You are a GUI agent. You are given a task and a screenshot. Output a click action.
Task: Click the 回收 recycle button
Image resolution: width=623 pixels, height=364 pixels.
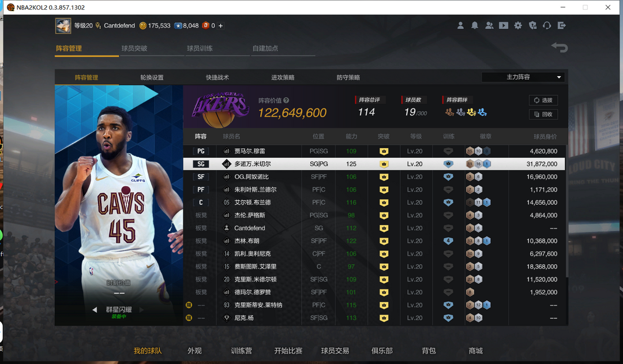(x=543, y=114)
